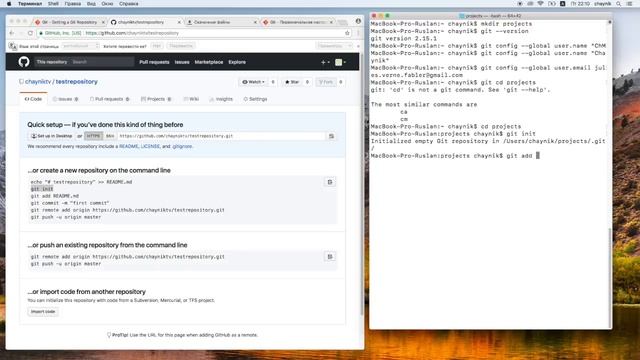The width and height of the screenshot is (640, 360).
Task: Copy the create new repository commands
Action: tap(330, 182)
